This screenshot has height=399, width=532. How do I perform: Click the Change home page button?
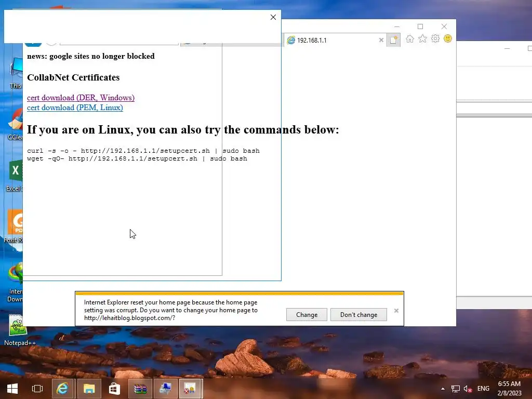pyautogui.click(x=307, y=314)
